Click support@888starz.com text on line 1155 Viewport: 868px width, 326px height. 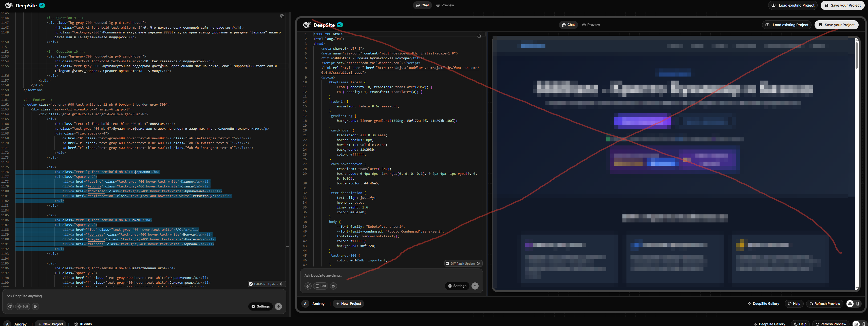click(253, 66)
